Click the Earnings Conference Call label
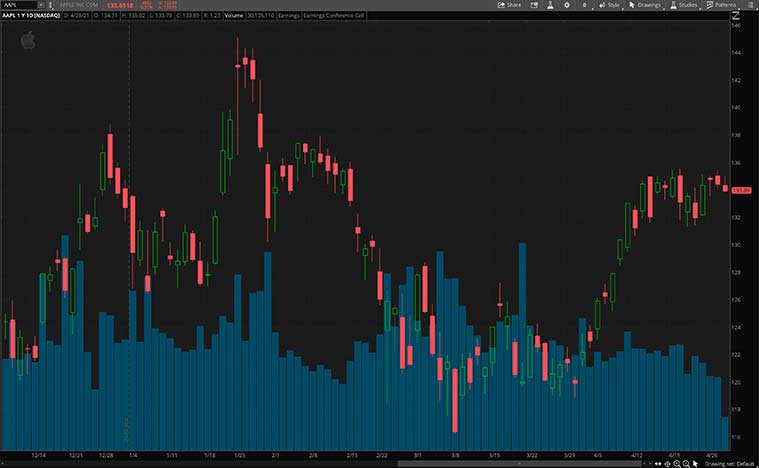This screenshot has width=759, height=468. coord(334,15)
